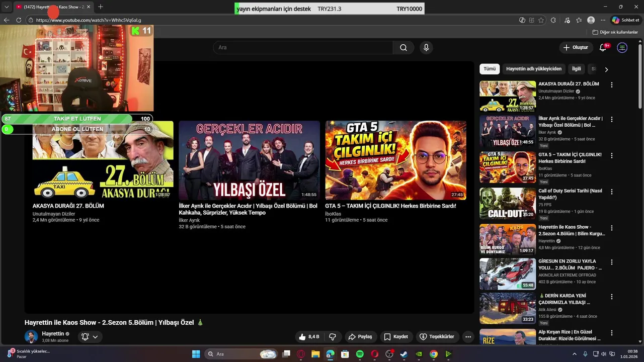Open Microsoft Edge from the taskbar

330,354
